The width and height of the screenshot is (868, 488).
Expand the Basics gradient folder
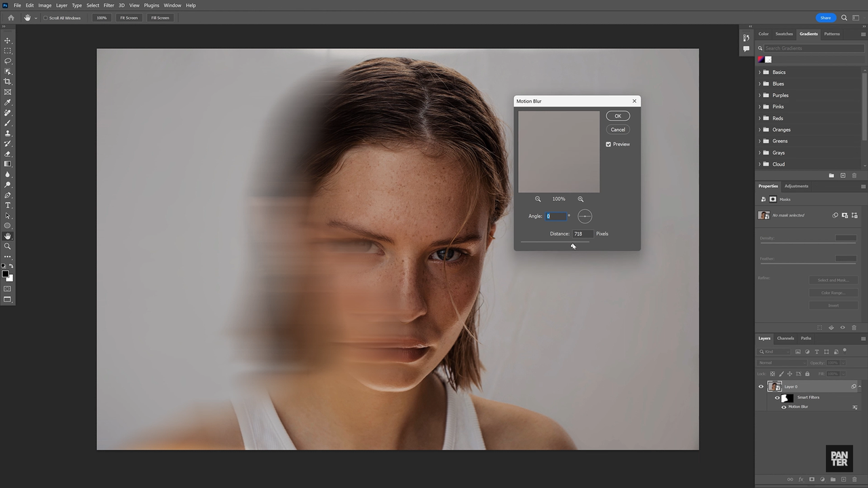759,72
